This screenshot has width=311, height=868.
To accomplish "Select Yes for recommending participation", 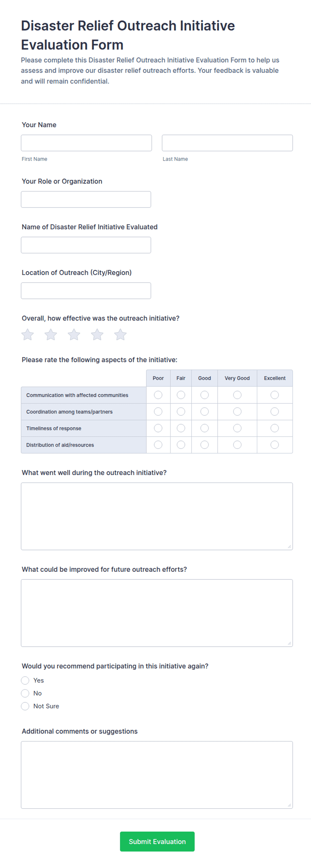I will tap(25, 680).
